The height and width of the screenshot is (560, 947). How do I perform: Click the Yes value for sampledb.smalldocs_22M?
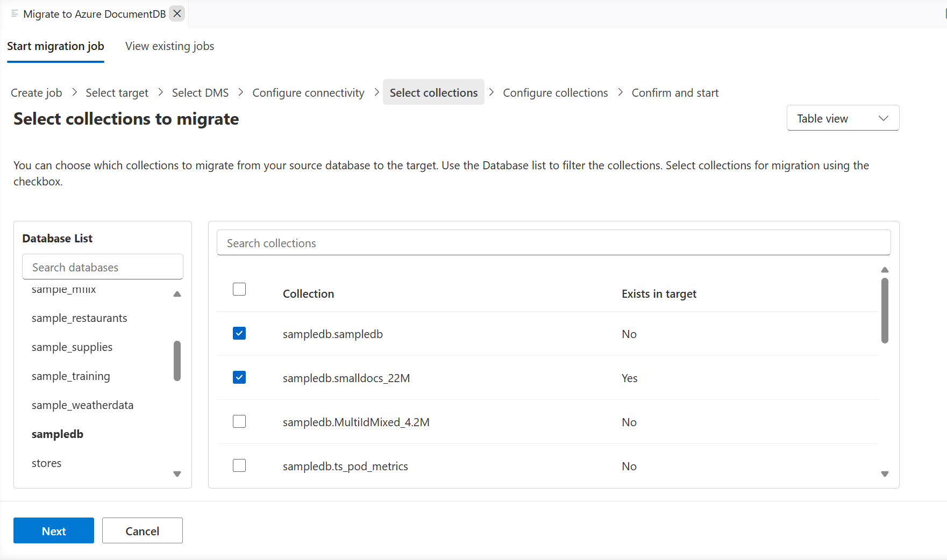(630, 378)
